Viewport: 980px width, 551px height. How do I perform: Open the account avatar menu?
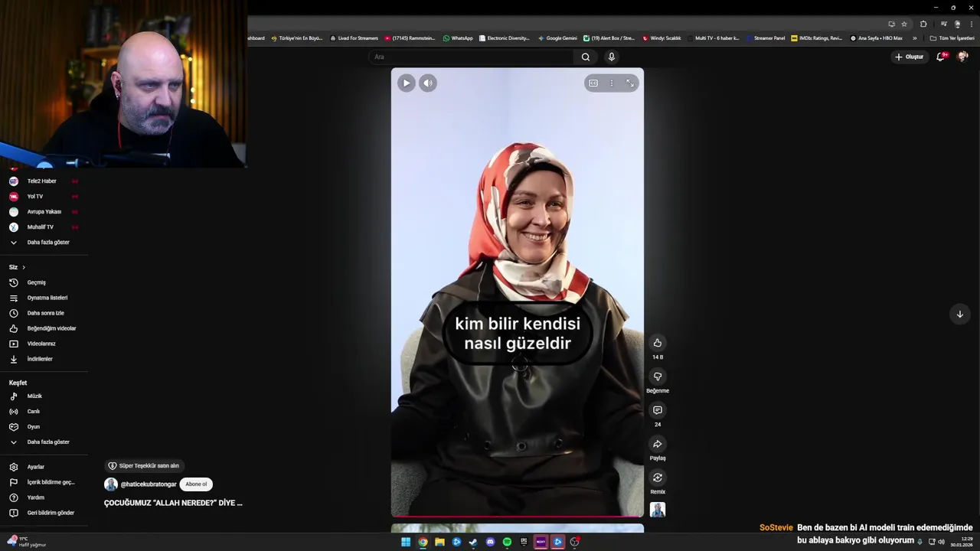pyautogui.click(x=962, y=57)
